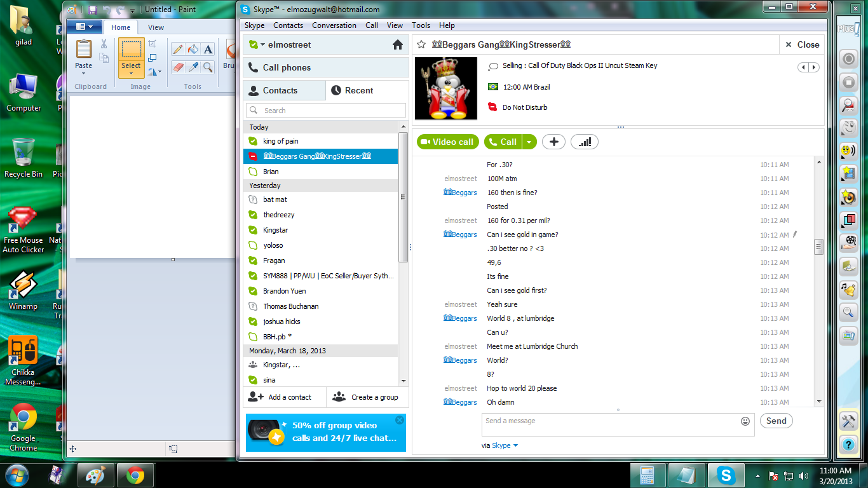Click the Resize icon in Paint

click(x=153, y=58)
